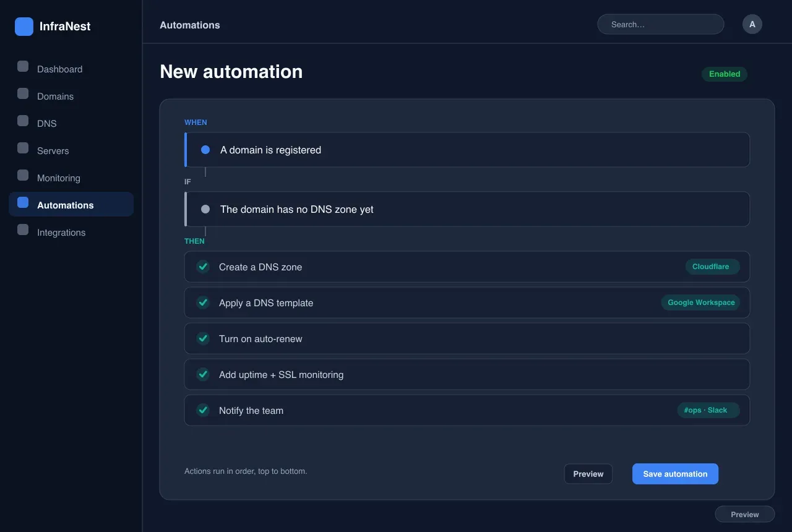Image resolution: width=792 pixels, height=532 pixels.
Task: Click the Monitoring sidebar icon
Action: 23,175
